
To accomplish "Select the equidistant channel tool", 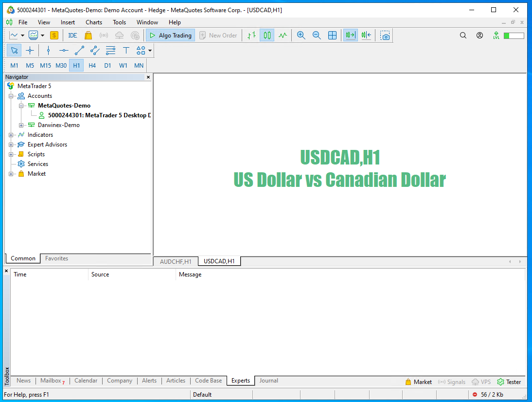I will point(95,51).
